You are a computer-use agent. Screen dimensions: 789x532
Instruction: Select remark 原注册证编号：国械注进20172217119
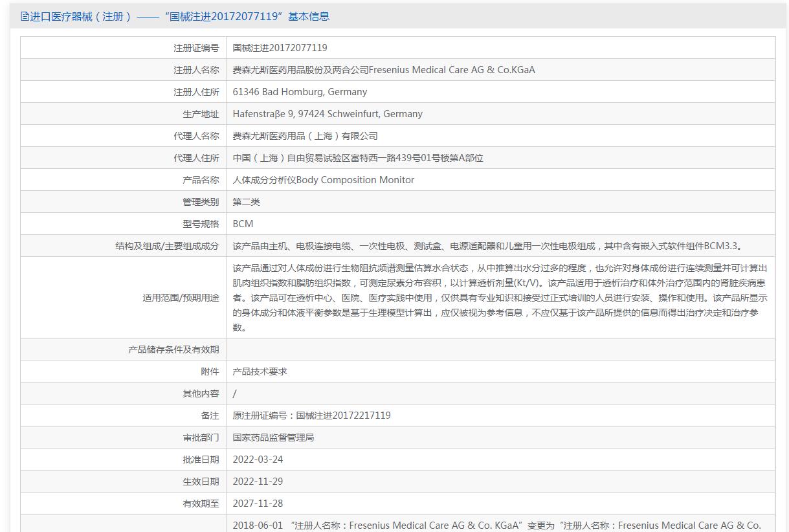312,416
